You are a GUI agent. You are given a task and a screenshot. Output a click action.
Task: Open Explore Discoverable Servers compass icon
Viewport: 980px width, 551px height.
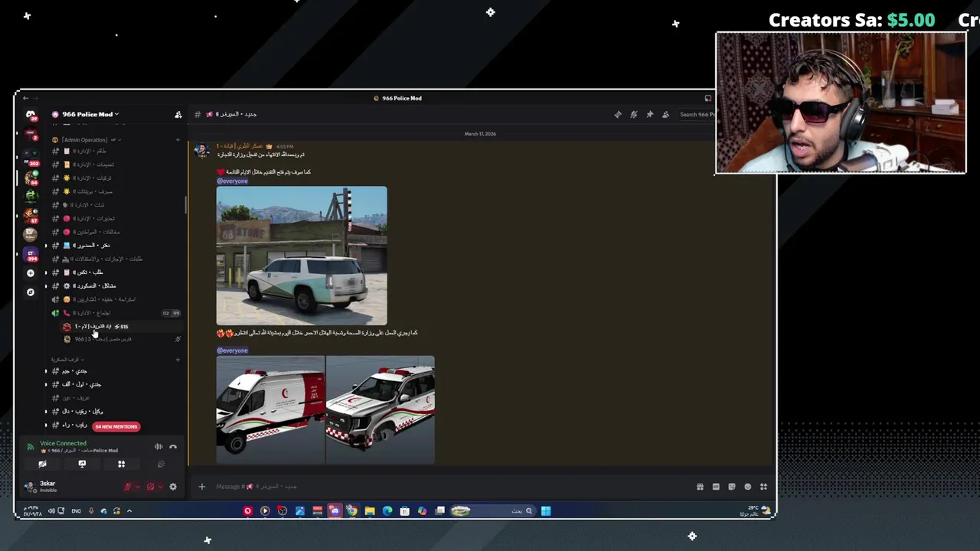tap(31, 292)
